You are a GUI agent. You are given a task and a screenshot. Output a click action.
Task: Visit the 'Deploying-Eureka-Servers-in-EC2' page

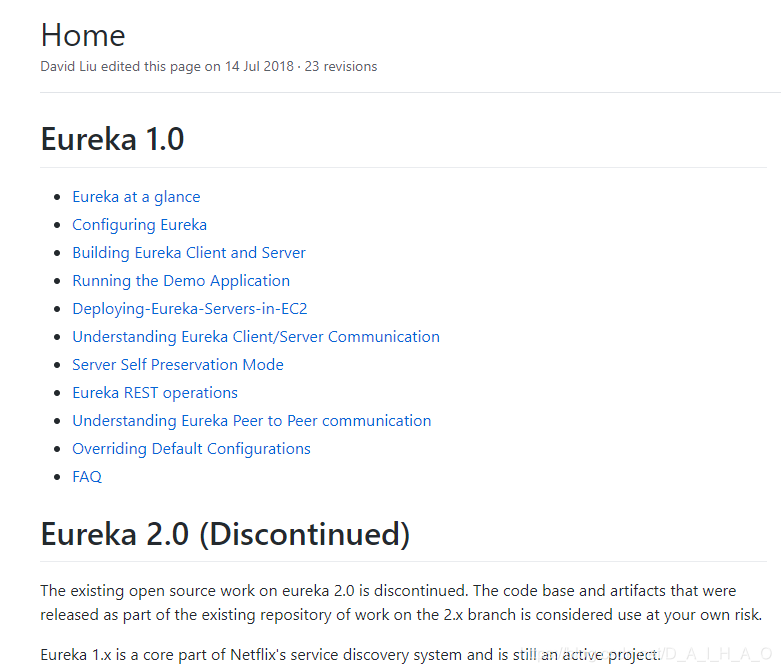(x=190, y=309)
